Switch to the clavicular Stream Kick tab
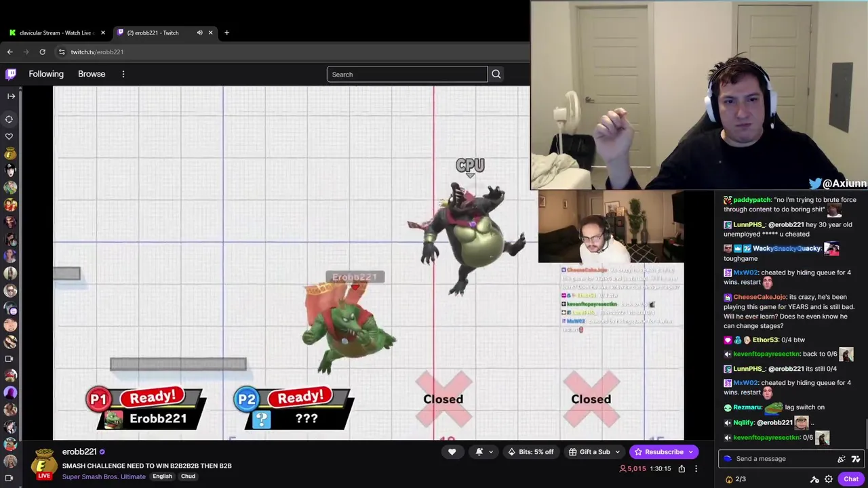Viewport: 868px width, 488px height. [56, 33]
